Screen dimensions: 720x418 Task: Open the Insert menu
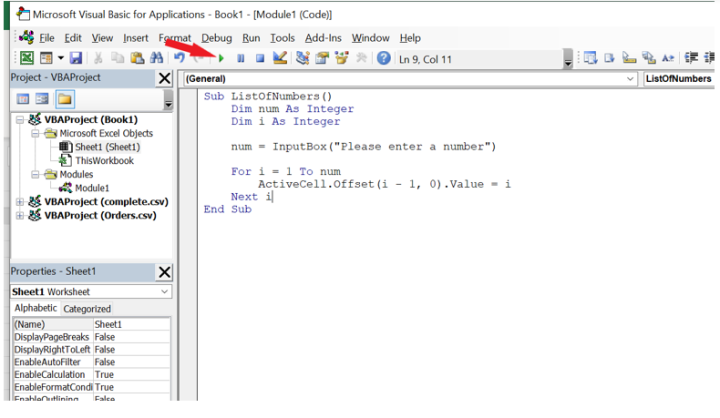pyautogui.click(x=135, y=38)
